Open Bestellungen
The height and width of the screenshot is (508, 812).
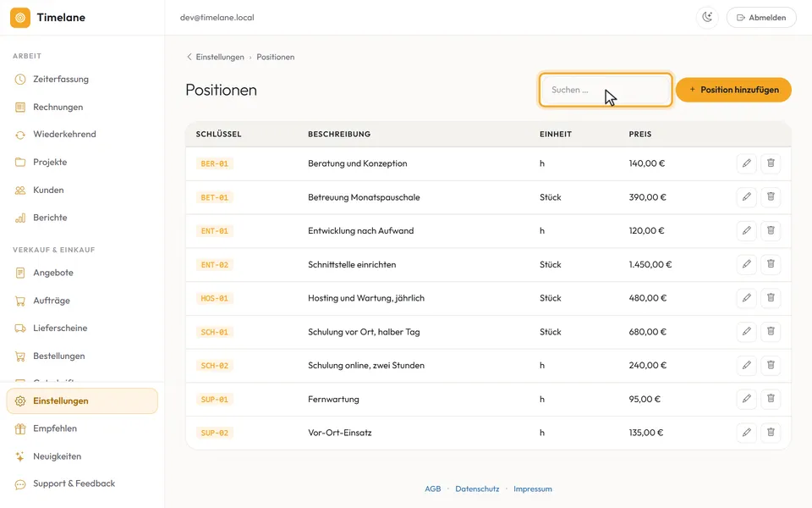[x=82, y=356]
